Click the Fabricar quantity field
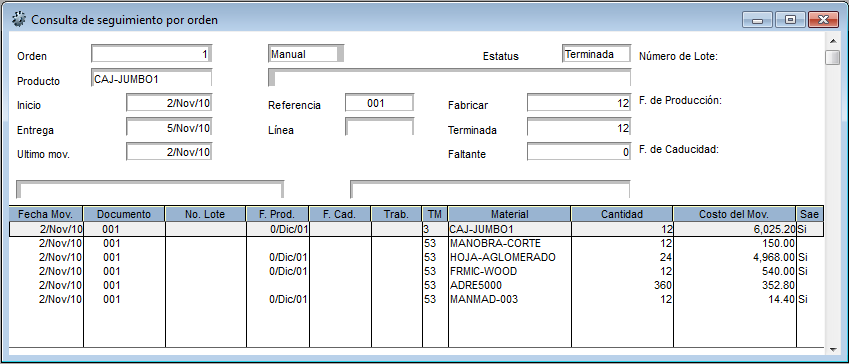The height and width of the screenshot is (364, 849). [x=579, y=103]
